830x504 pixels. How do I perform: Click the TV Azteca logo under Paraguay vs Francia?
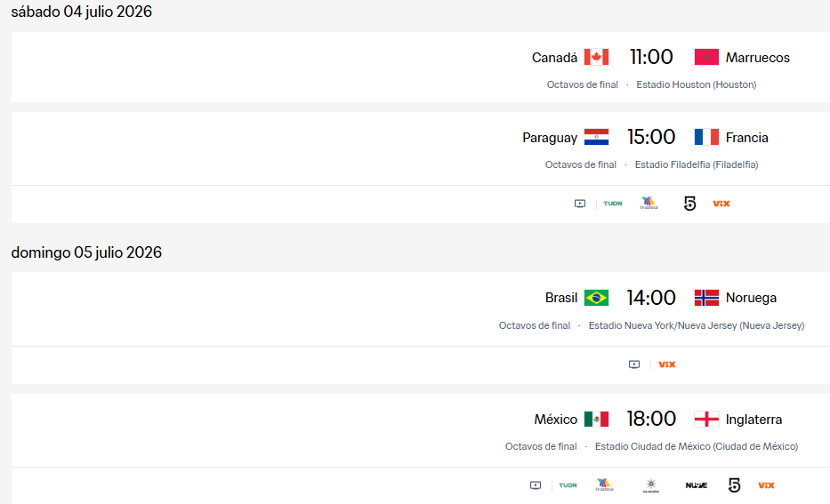pyautogui.click(x=649, y=203)
